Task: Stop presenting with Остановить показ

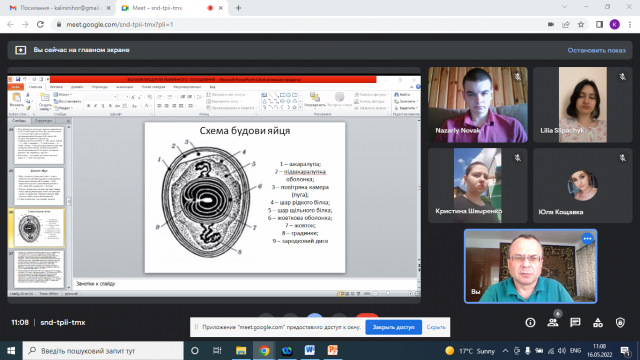Action: tap(596, 50)
